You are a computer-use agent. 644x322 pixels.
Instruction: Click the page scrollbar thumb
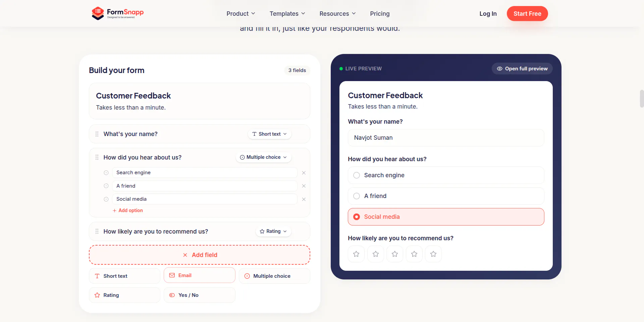(642, 98)
